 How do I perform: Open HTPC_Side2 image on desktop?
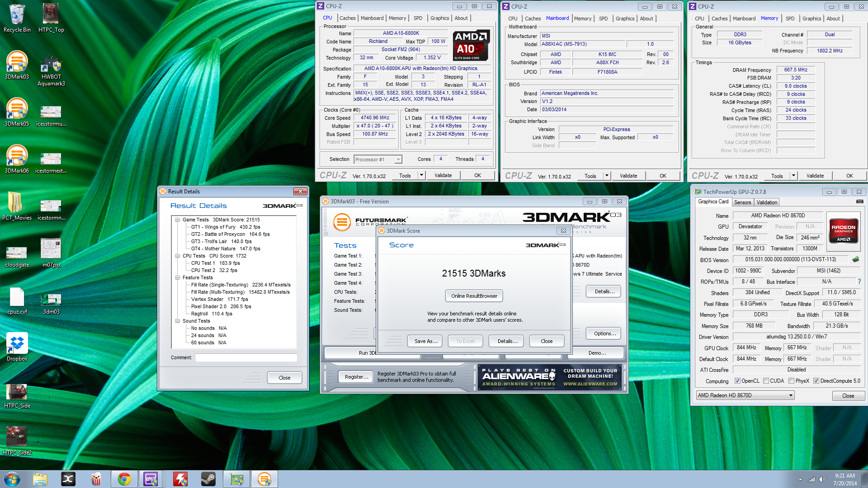tap(17, 441)
